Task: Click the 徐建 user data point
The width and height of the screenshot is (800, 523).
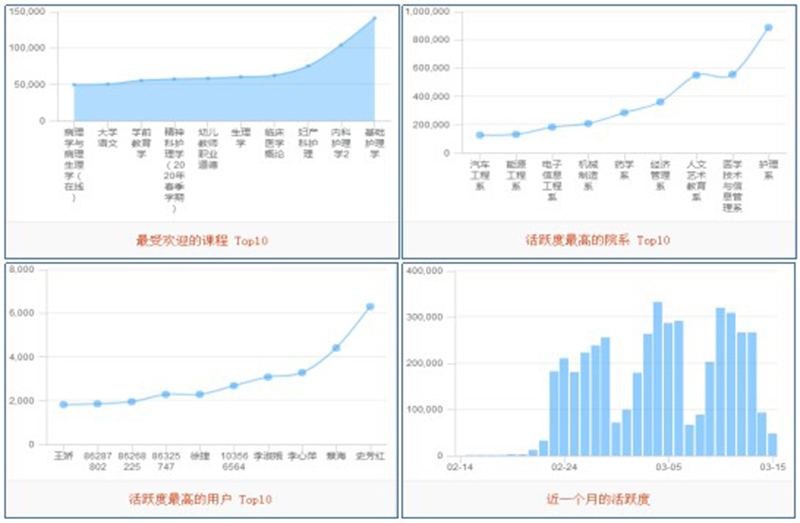Action: point(200,394)
